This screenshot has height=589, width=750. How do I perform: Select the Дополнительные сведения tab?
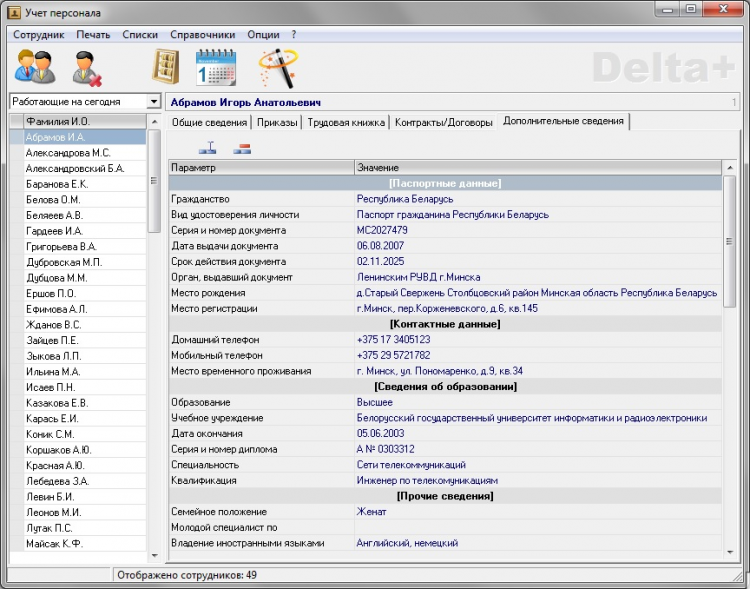pyautogui.click(x=563, y=121)
